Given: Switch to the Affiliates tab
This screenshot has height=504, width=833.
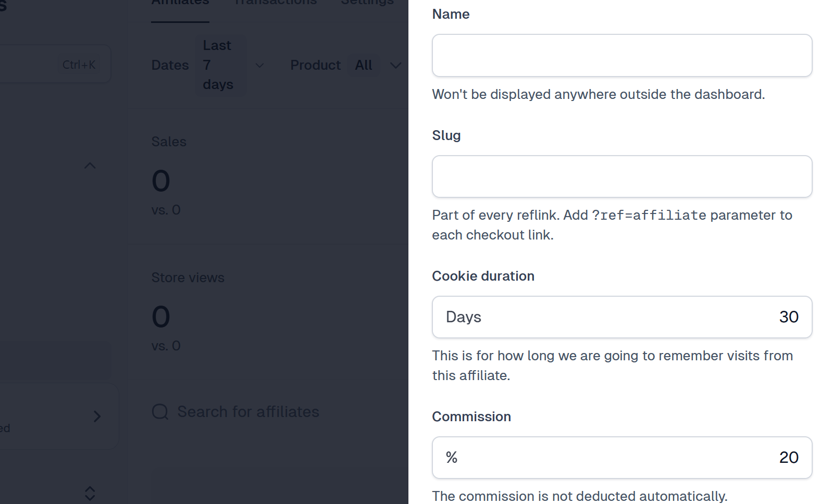Looking at the screenshot, I should coord(180,4).
